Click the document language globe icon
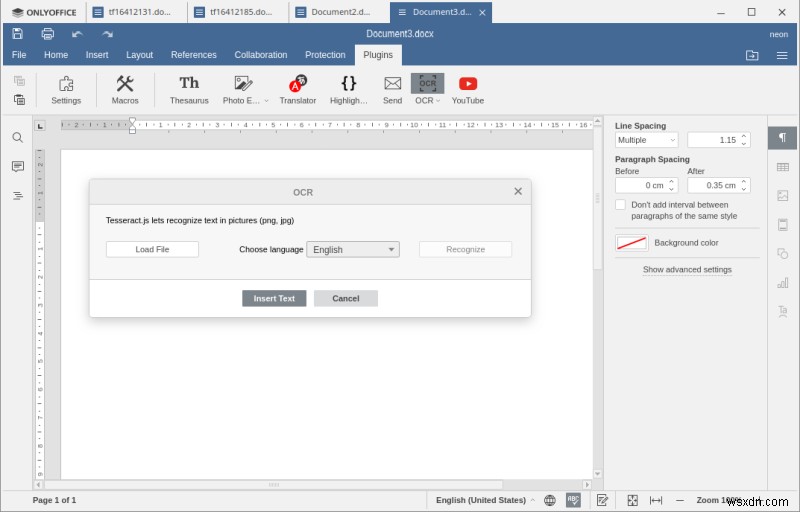The width and height of the screenshot is (800, 512). [x=549, y=500]
